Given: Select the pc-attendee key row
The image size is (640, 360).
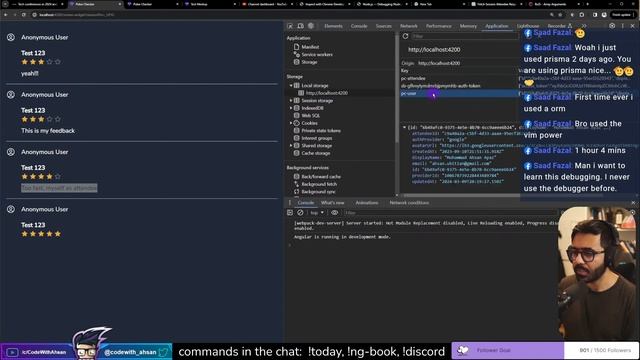Looking at the screenshot, I should [x=459, y=78].
